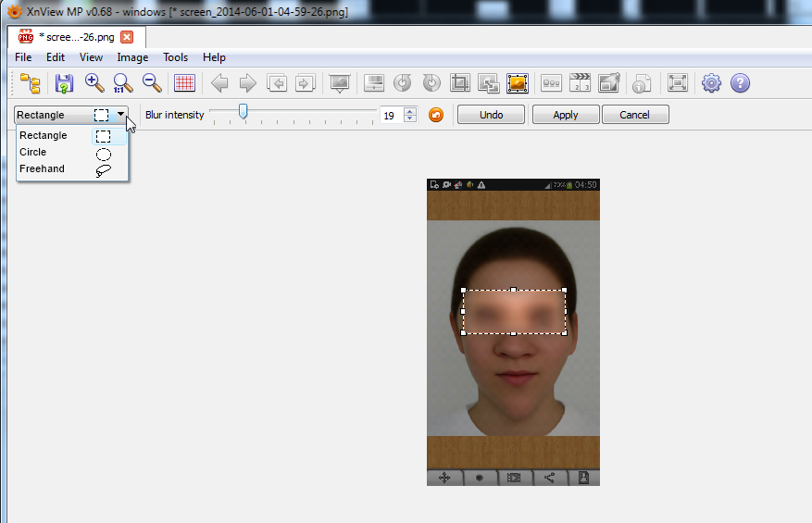The image size is (812, 523).
Task: Open the Image menu
Action: [x=132, y=57]
